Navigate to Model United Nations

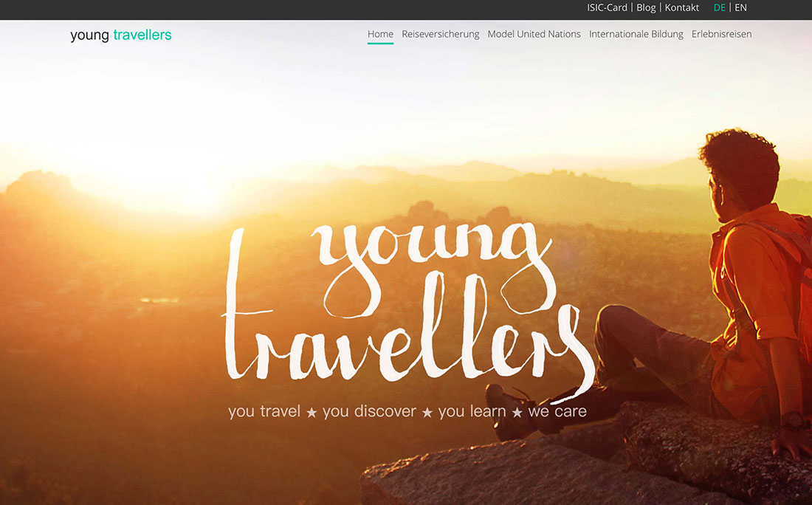pyautogui.click(x=534, y=34)
